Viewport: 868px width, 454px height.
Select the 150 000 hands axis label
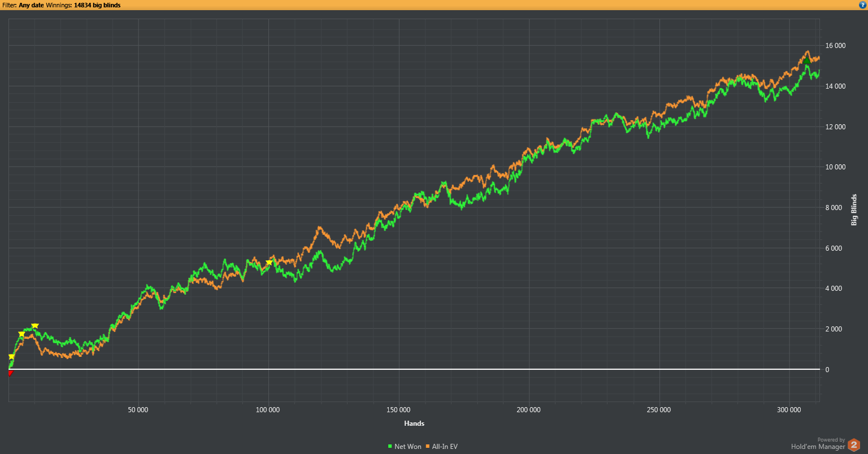coord(399,410)
